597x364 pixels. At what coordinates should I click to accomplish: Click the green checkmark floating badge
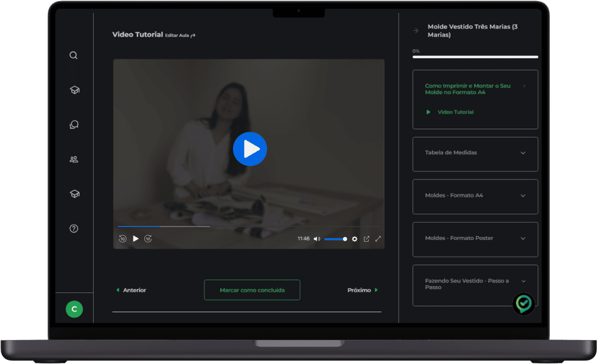pos(524,303)
